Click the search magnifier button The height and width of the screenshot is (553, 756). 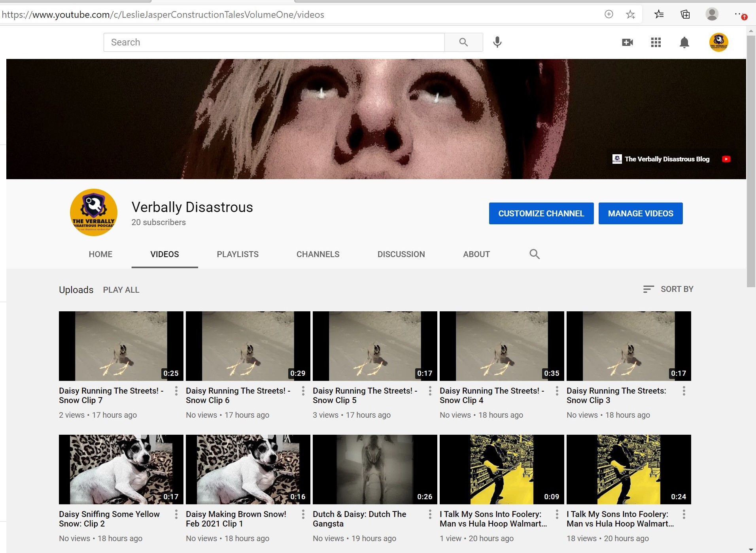463,42
